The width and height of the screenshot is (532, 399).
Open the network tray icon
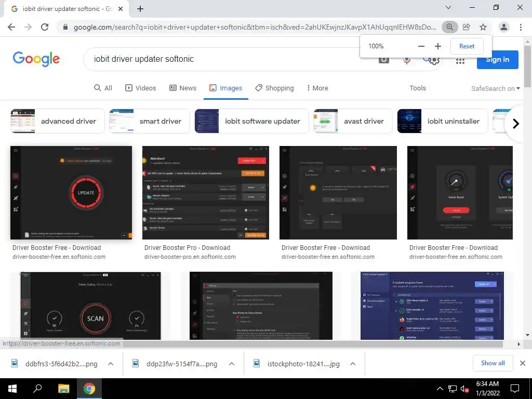pyautogui.click(x=453, y=389)
